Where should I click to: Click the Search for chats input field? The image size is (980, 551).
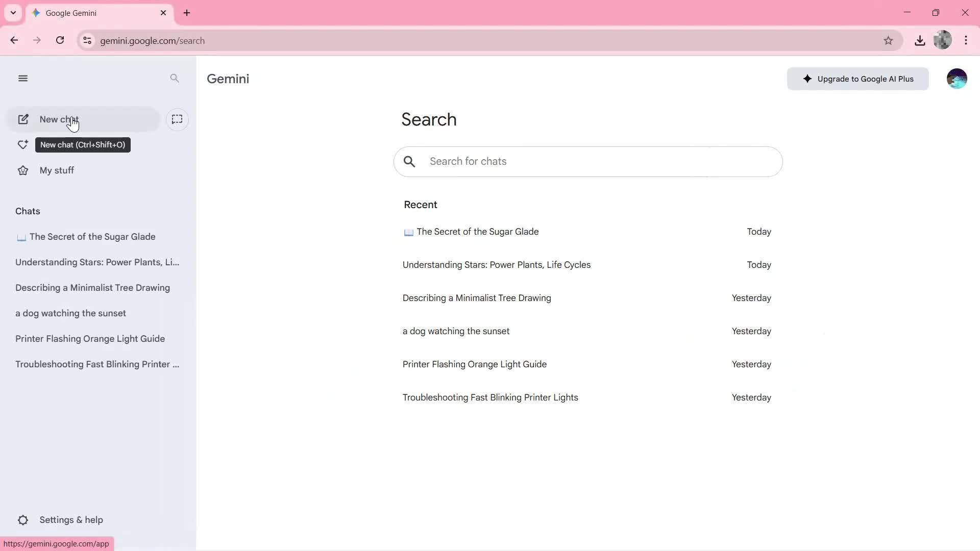click(587, 161)
